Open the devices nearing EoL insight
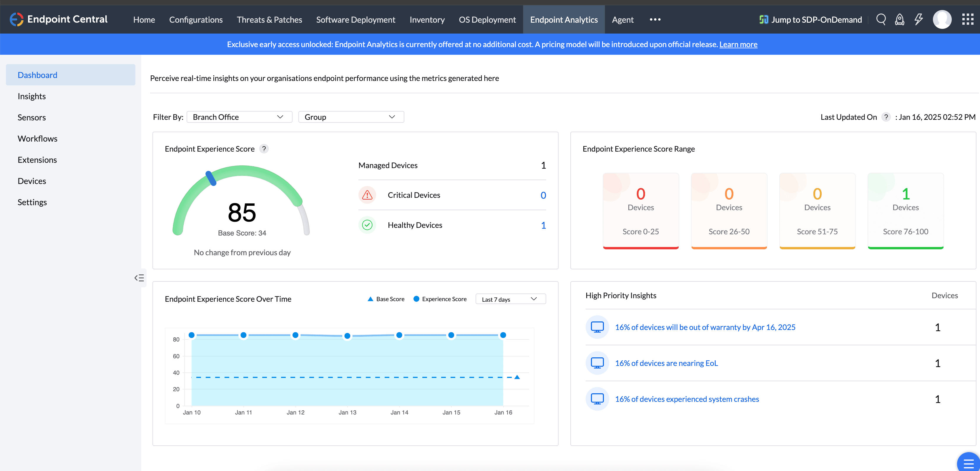980x471 pixels. [666, 363]
